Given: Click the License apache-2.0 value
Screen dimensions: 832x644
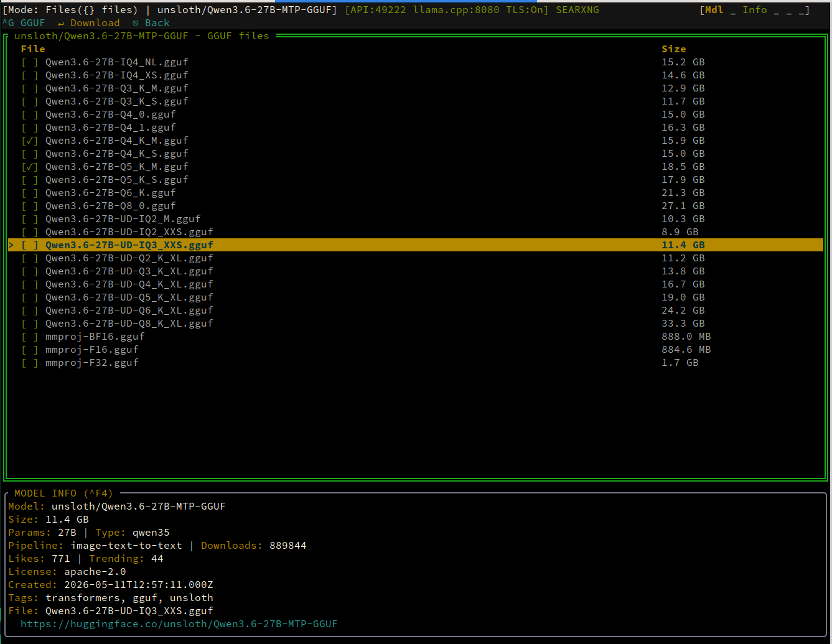Looking at the screenshot, I should point(95,572).
